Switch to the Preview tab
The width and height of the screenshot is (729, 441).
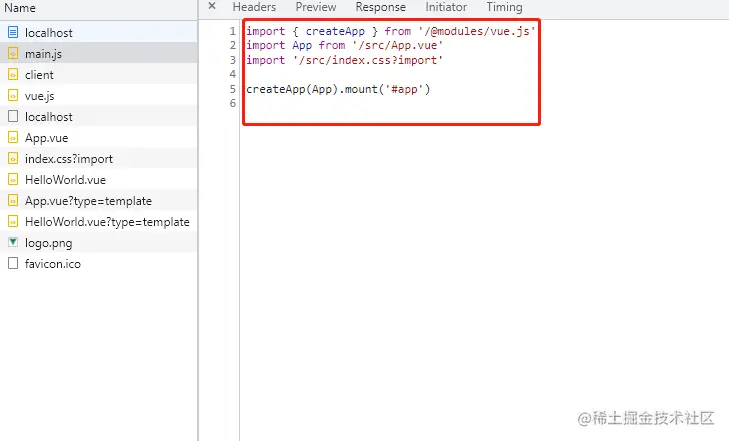pos(316,7)
